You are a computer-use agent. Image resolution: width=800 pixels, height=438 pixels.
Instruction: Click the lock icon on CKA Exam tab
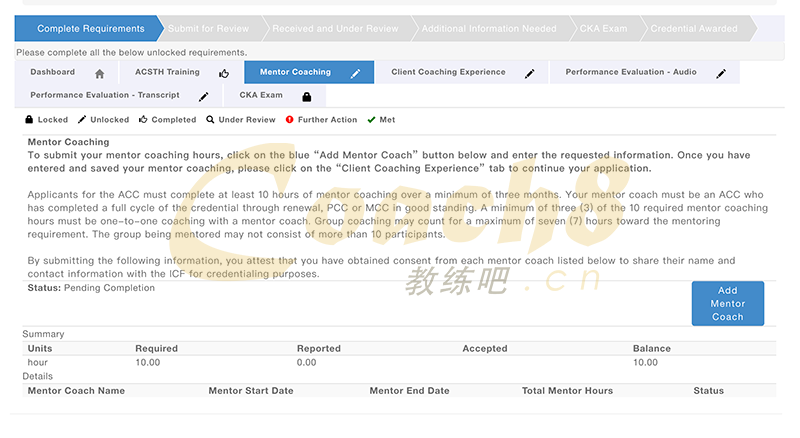(307, 97)
